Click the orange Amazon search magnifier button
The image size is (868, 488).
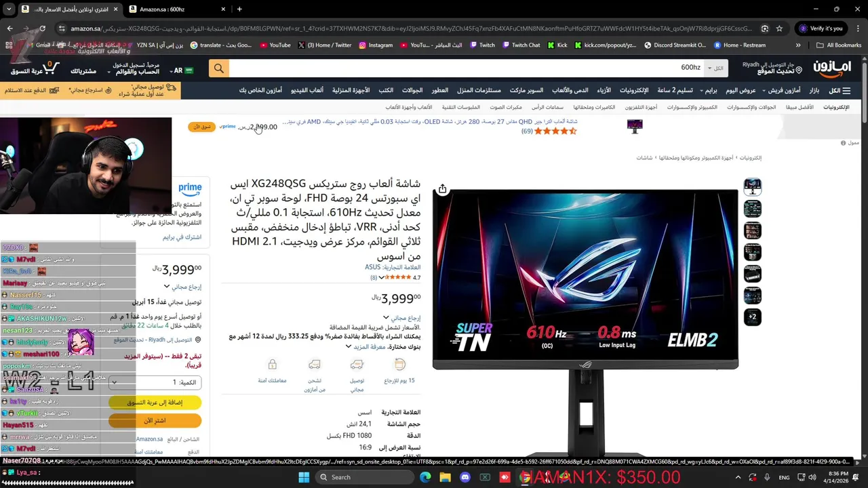[218, 68]
